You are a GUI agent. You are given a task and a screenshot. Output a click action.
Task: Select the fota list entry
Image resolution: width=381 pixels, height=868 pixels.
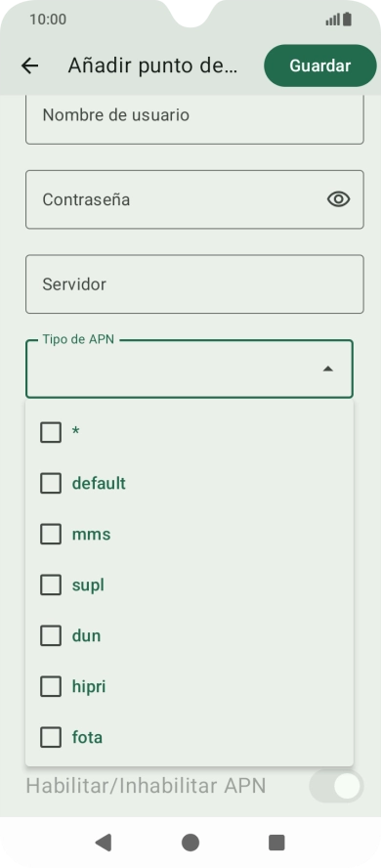click(x=190, y=737)
